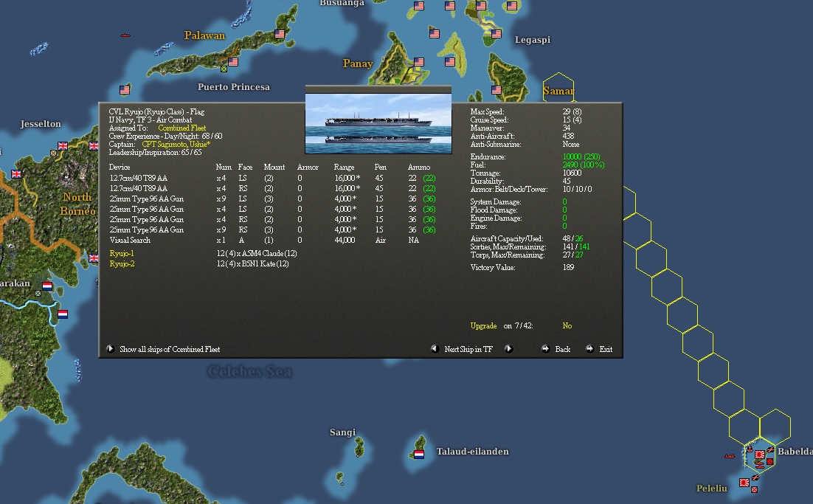Viewport: 813px width, 504px height.
Task: Click the Exit arrow icon
Action: tap(590, 349)
